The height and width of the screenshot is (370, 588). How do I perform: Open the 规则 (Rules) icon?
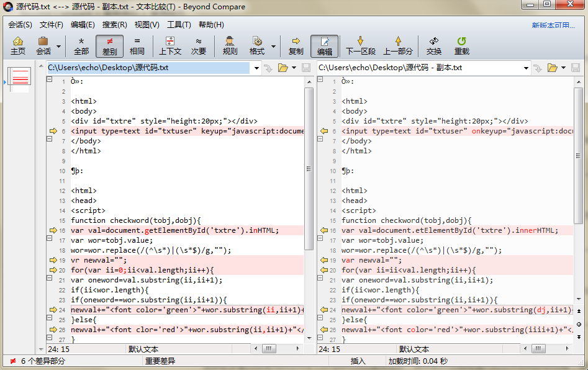tap(229, 45)
